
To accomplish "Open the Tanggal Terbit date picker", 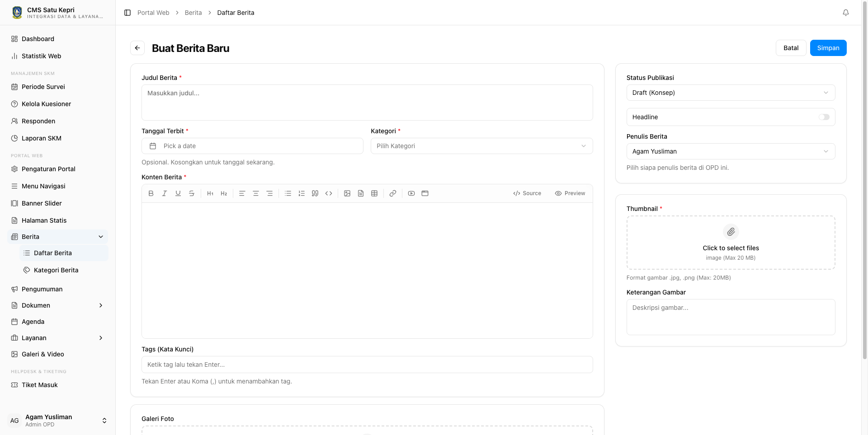I will point(252,146).
